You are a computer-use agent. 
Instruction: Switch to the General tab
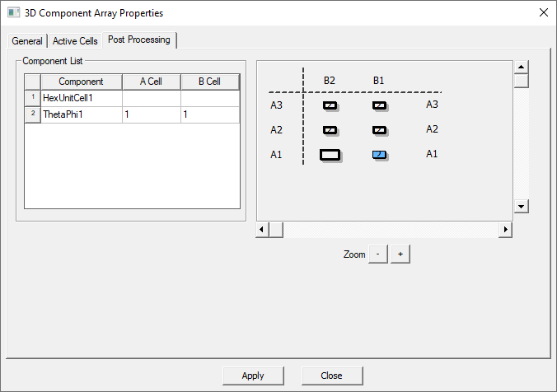pos(27,41)
